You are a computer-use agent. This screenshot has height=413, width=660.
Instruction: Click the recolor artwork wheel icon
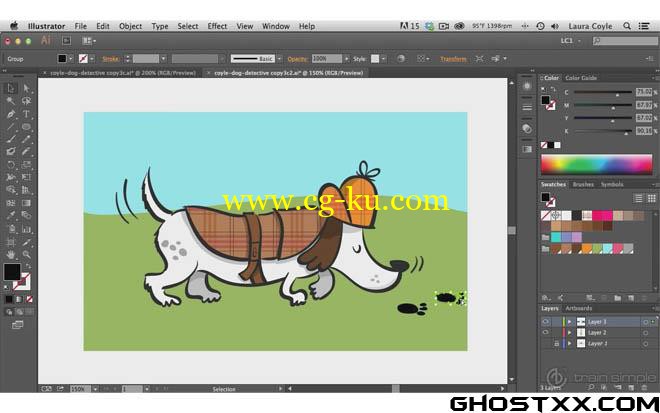click(401, 59)
